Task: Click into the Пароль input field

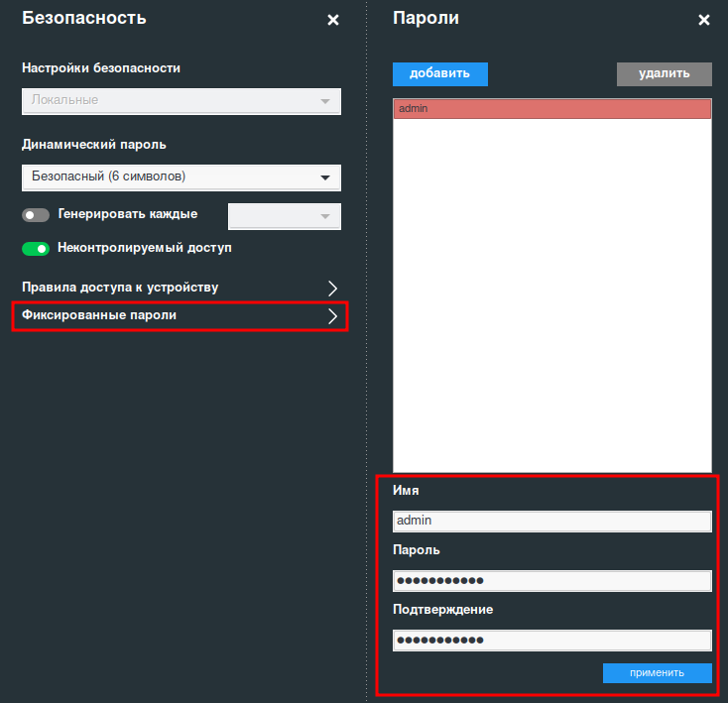Action: click(x=551, y=580)
